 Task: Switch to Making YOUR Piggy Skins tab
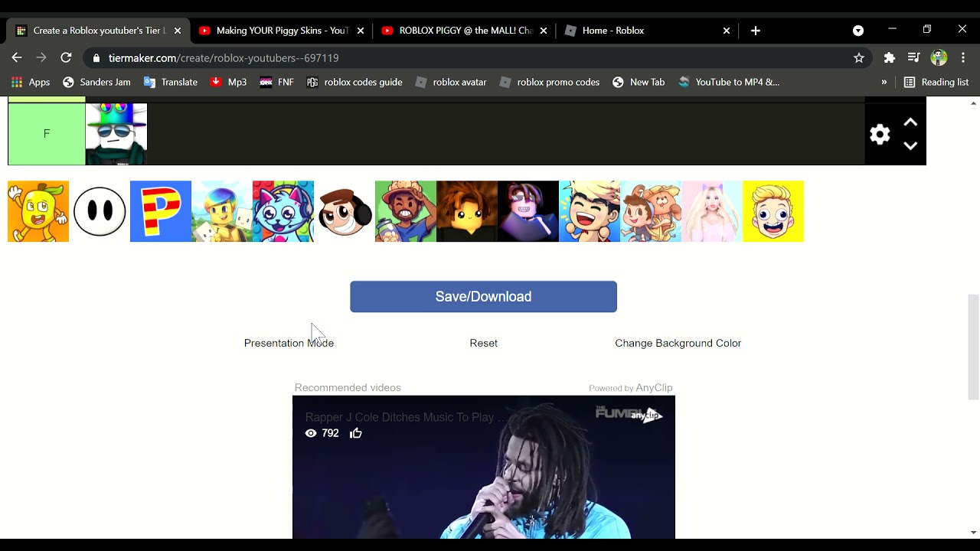(x=281, y=31)
